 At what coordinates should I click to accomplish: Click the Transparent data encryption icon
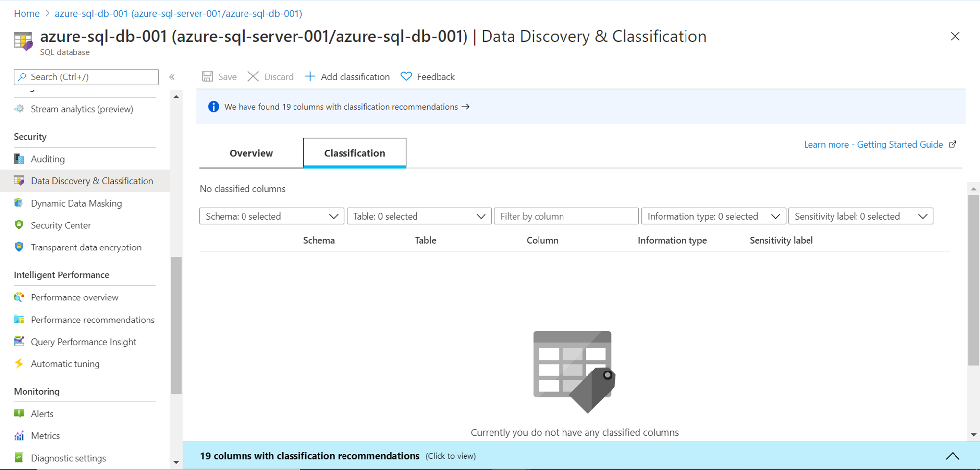19,247
